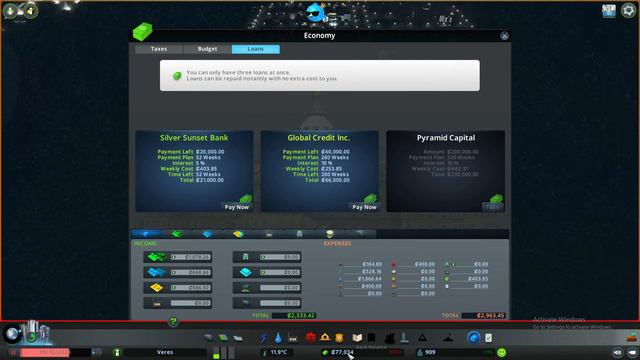Click the 11.9°C temperature readout
Image resolution: width=640 pixels, height=360 pixels.
pyautogui.click(x=279, y=352)
